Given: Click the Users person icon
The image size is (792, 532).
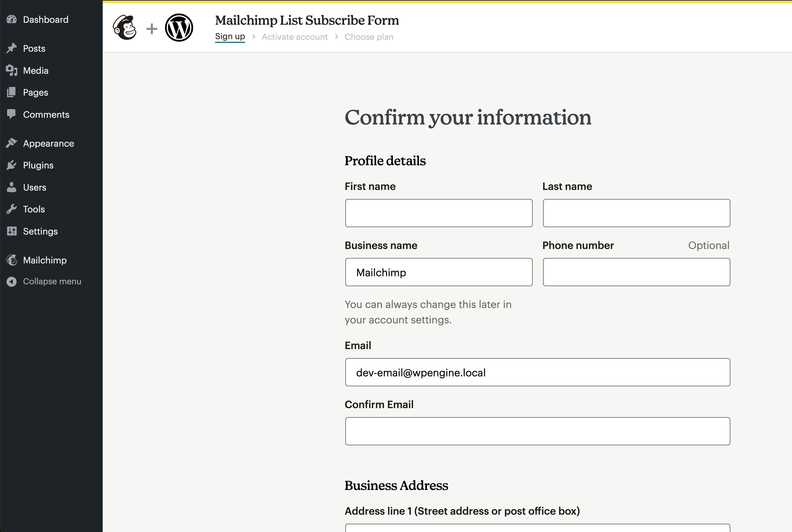Looking at the screenshot, I should click(x=12, y=187).
